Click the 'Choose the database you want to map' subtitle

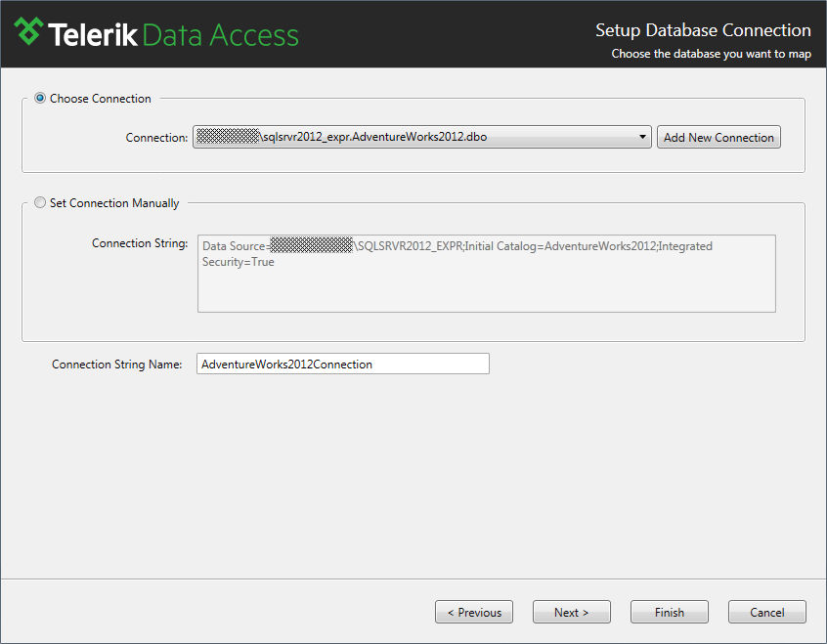pyautogui.click(x=711, y=54)
